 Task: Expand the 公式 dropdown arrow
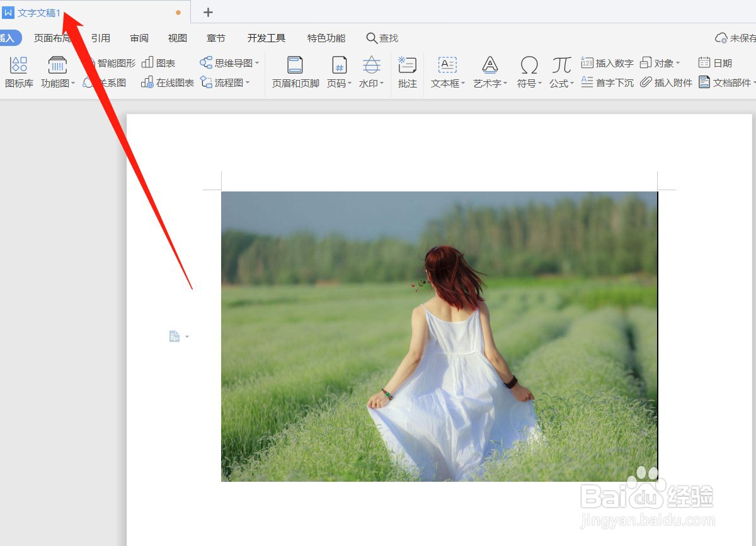[572, 84]
